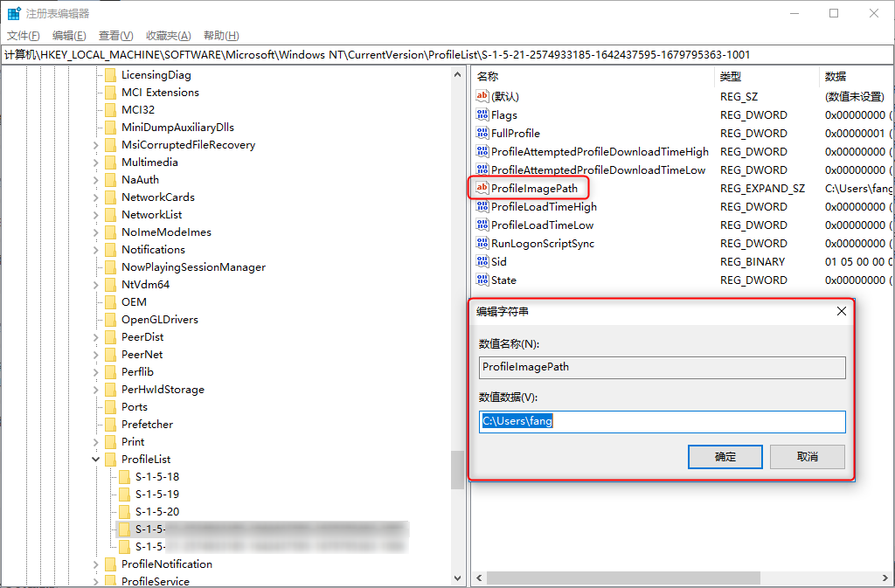Click the DWORD icon next to Flags
The height and width of the screenshot is (588, 895).
(482, 114)
